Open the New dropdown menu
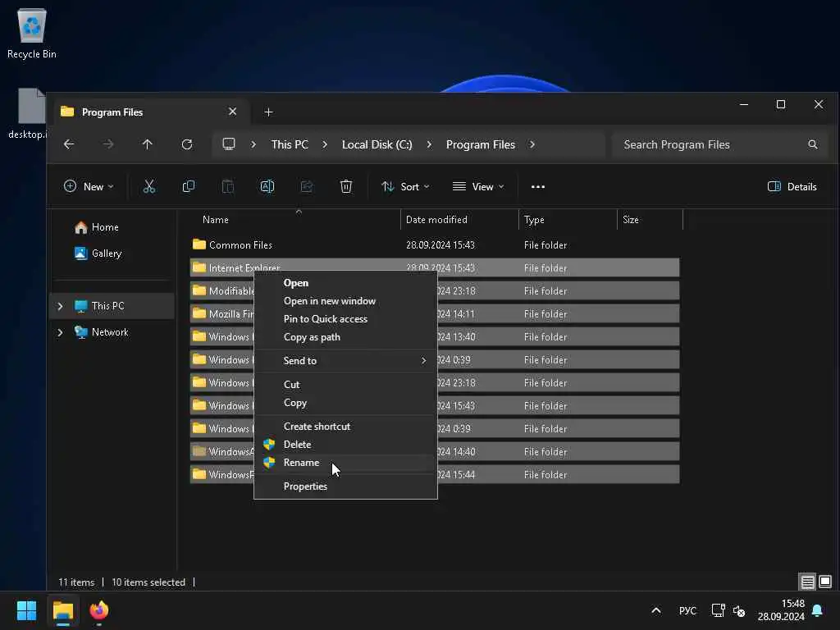This screenshot has height=630, width=840. pyautogui.click(x=89, y=186)
